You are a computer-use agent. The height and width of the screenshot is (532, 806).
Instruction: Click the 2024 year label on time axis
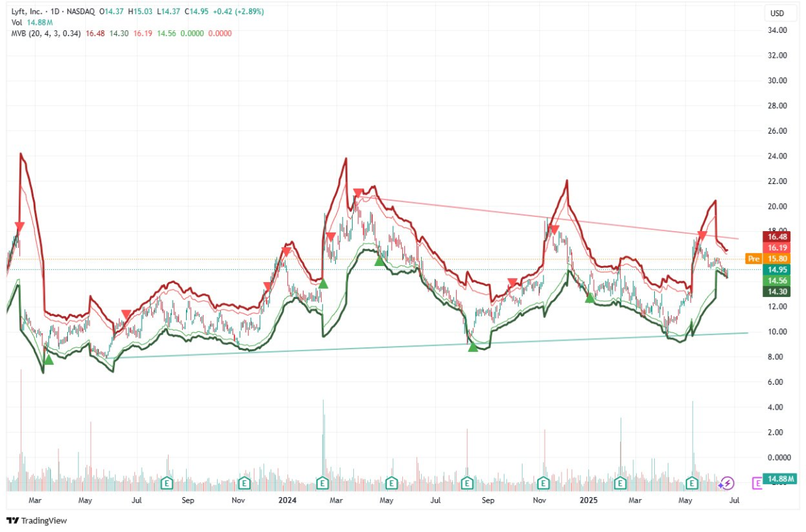(287, 500)
